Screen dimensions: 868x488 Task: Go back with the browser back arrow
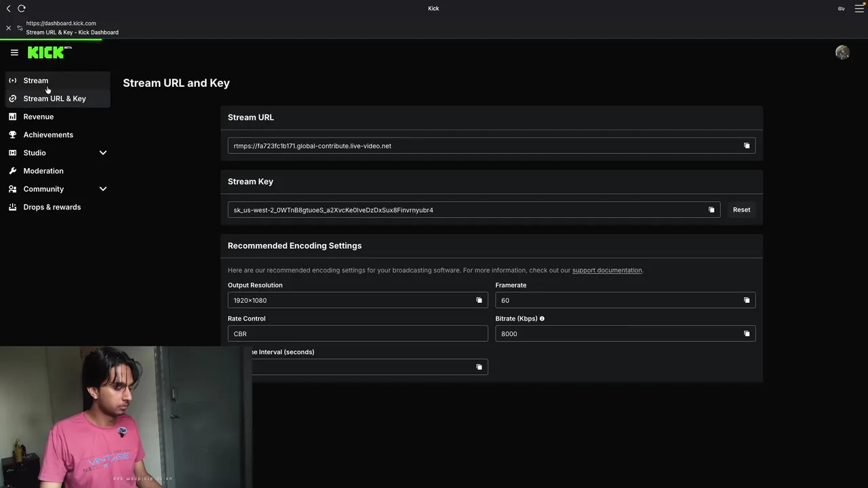(8, 8)
